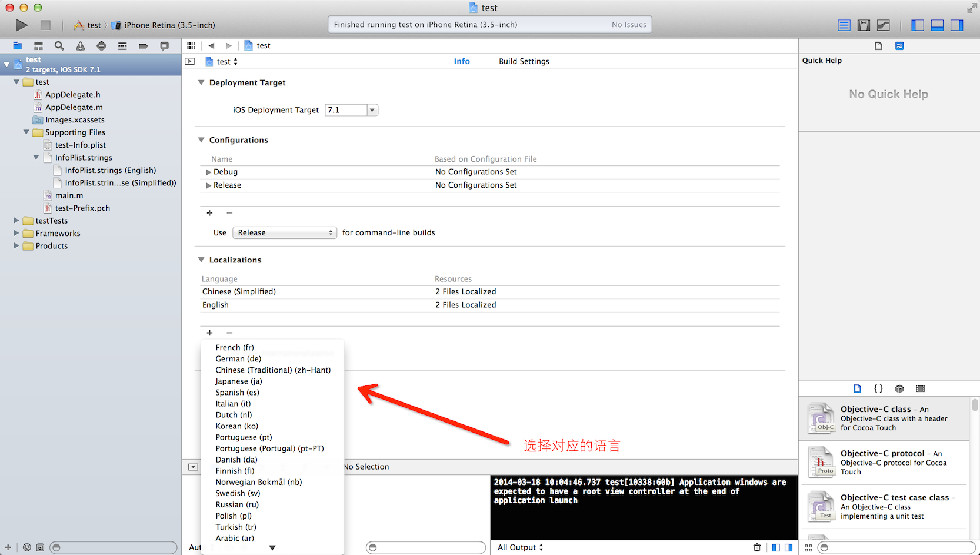This screenshot has height=555, width=980.
Task: Show the Project navigator
Action: tap(18, 46)
